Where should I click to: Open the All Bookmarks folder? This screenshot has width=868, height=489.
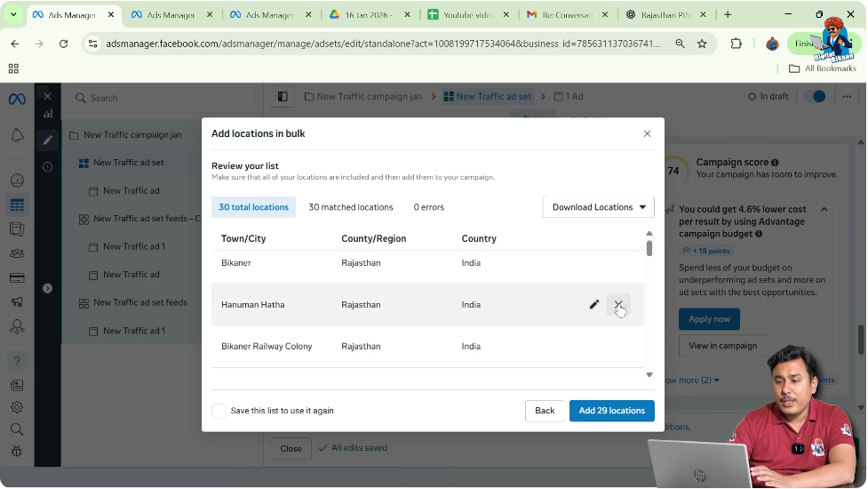[x=822, y=68]
